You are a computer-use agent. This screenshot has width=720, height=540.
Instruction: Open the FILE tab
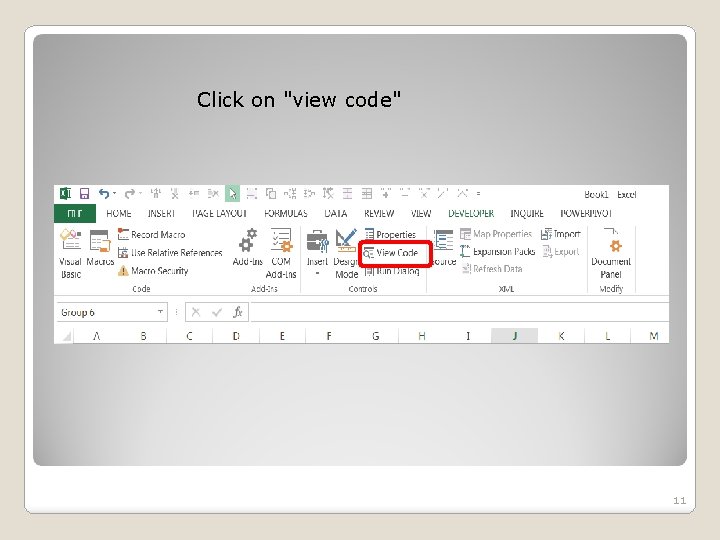tap(75, 214)
